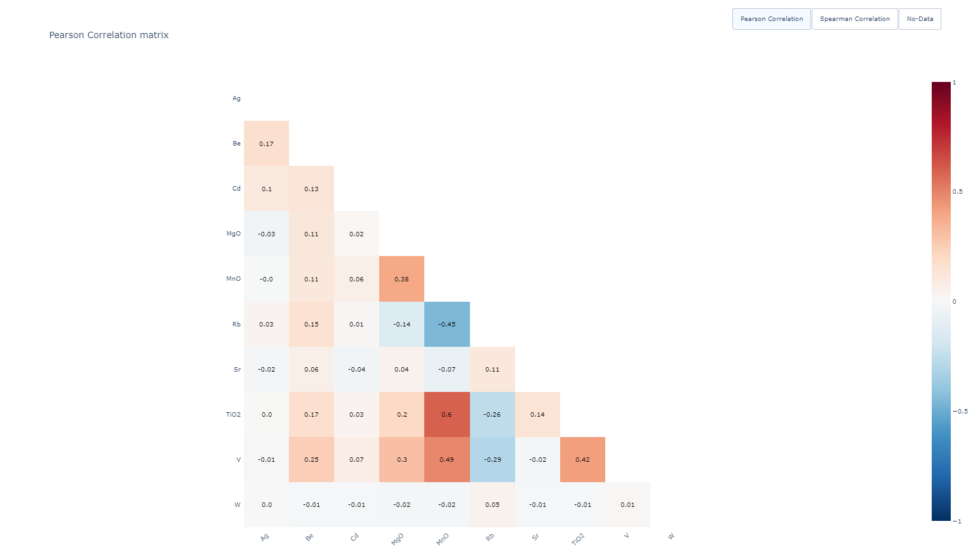Click the V–Rb cell showing -0.29
Viewport: 980px width, 559px height.
(x=492, y=459)
